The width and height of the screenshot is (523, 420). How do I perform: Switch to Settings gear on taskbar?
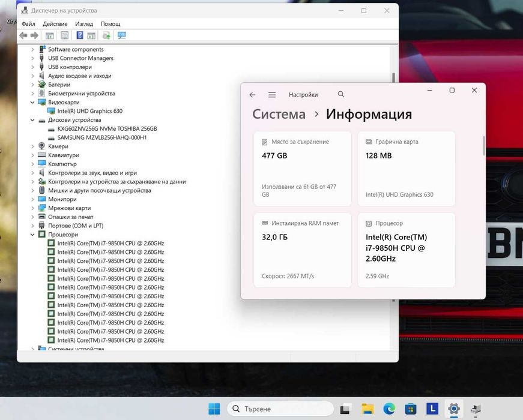click(454, 409)
